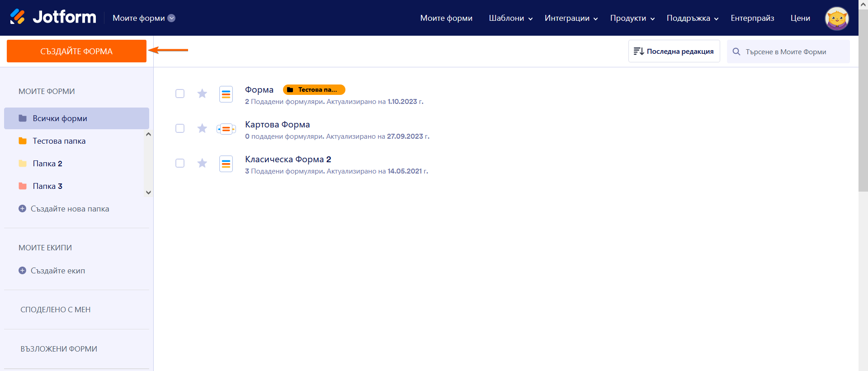Open ВЪЗЛОЖЕНИ ФОРМИ section
Screen dimensions: 868x371
click(59, 349)
